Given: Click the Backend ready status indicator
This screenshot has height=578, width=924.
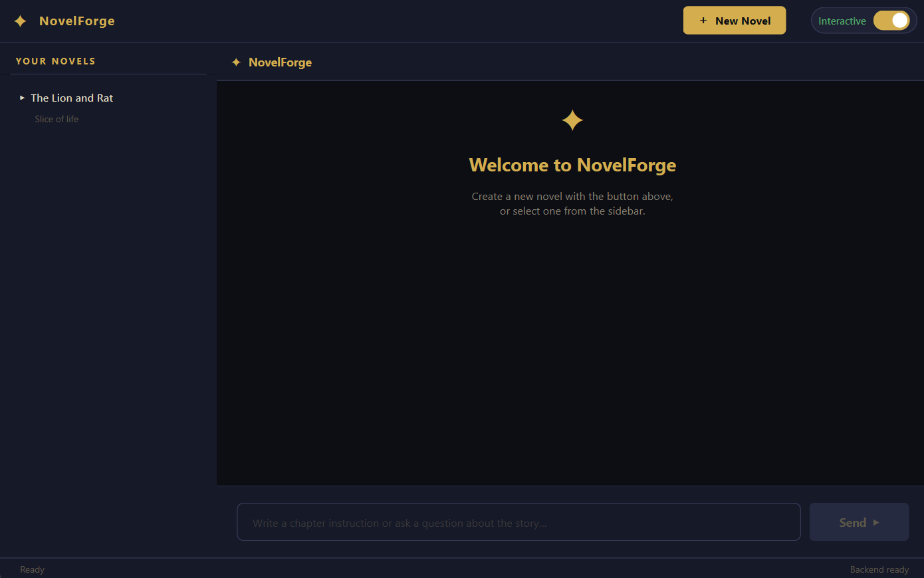Looking at the screenshot, I should [x=879, y=569].
